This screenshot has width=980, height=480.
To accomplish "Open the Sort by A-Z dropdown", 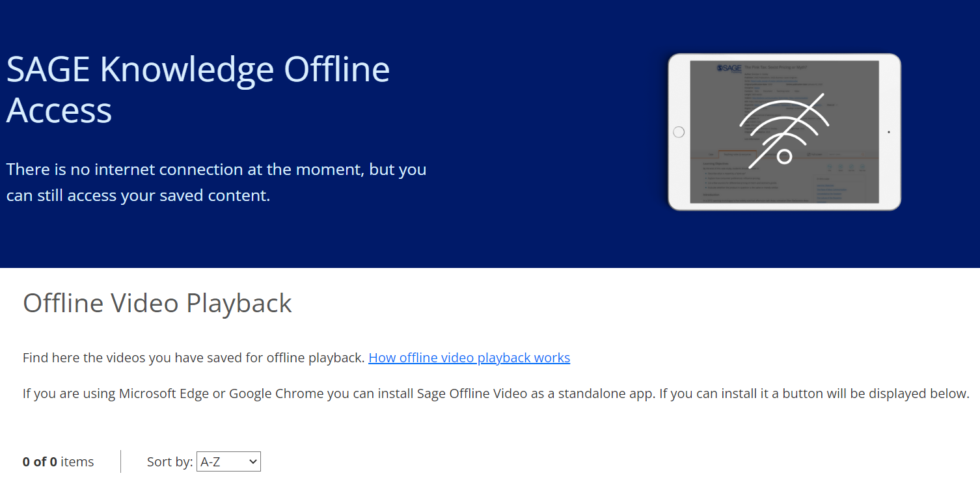I will tap(228, 462).
